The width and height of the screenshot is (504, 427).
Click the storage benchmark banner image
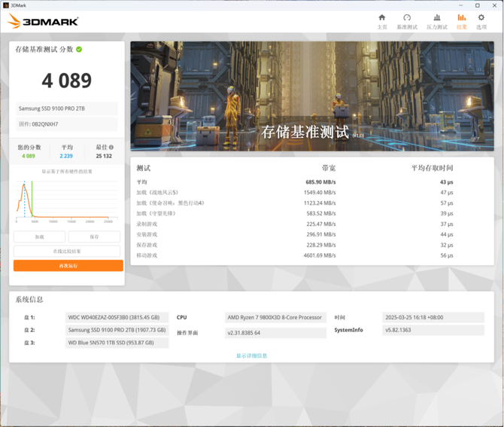click(311, 96)
